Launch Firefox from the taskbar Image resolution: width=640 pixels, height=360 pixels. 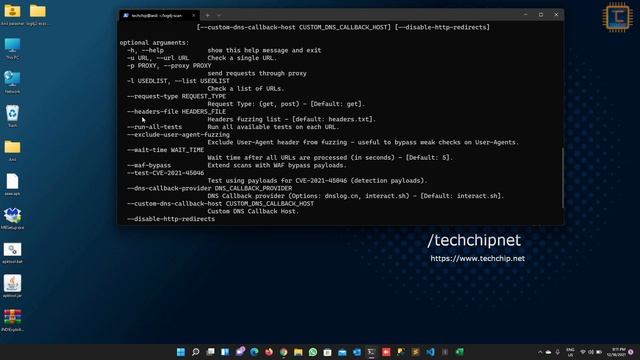point(269,352)
